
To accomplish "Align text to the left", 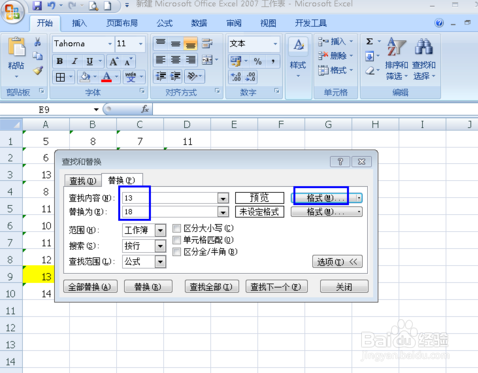I will pos(160,60).
